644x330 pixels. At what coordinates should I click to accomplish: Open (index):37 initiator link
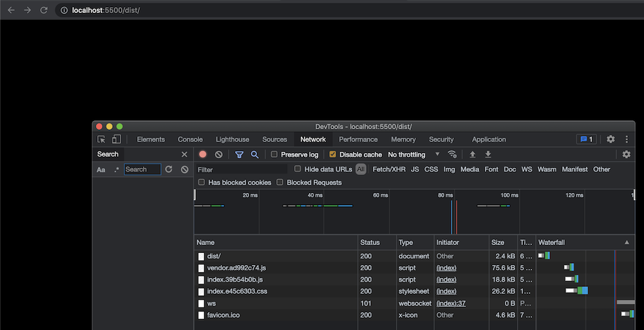451,304
